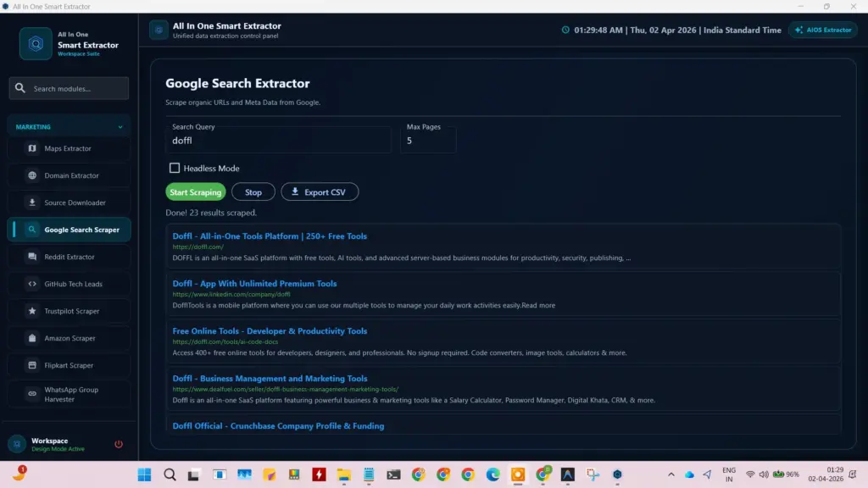
Task: Click the Domain Extractor globe icon
Action: 32,175
